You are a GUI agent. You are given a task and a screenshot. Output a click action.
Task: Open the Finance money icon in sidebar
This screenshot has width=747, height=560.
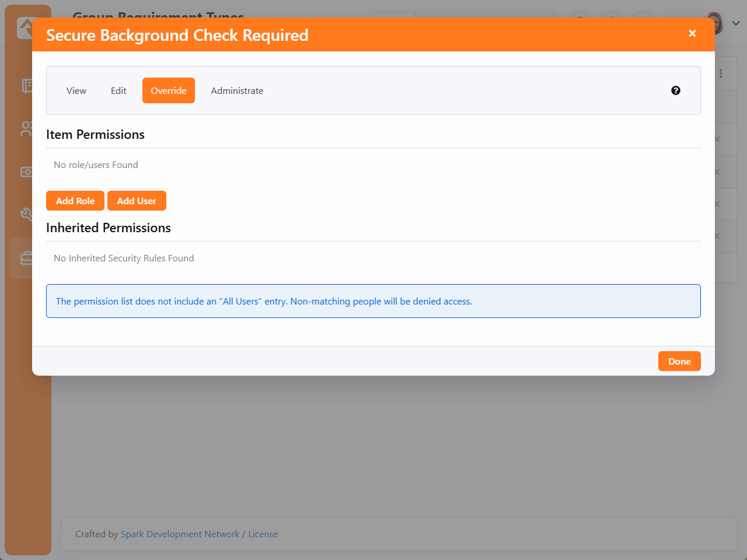[x=26, y=172]
